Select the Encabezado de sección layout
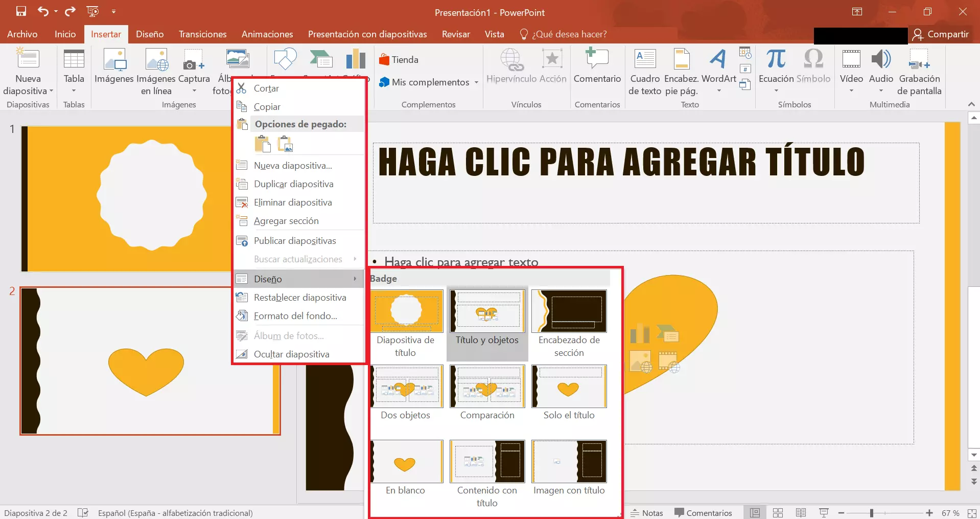 tap(569, 324)
